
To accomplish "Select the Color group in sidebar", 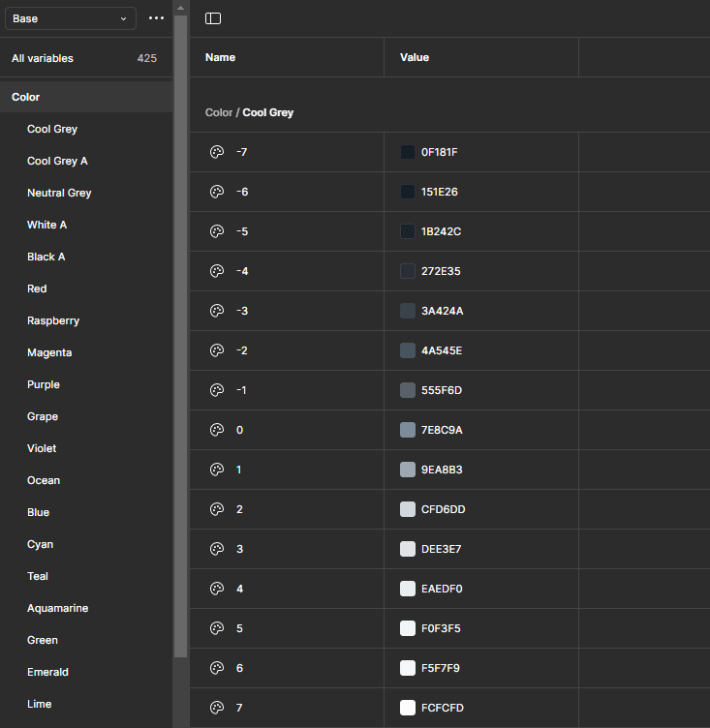I will (86, 97).
